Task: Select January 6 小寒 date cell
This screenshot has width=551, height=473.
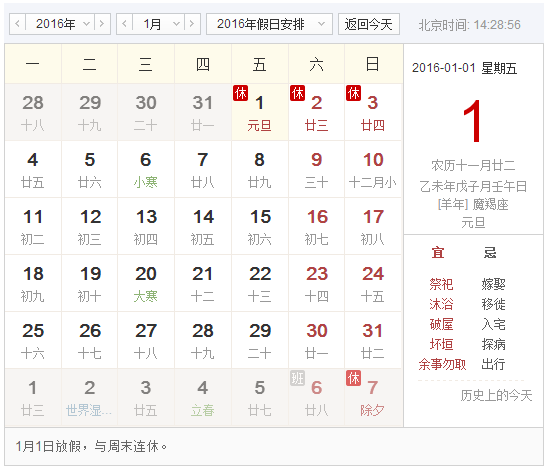Action: [146, 169]
